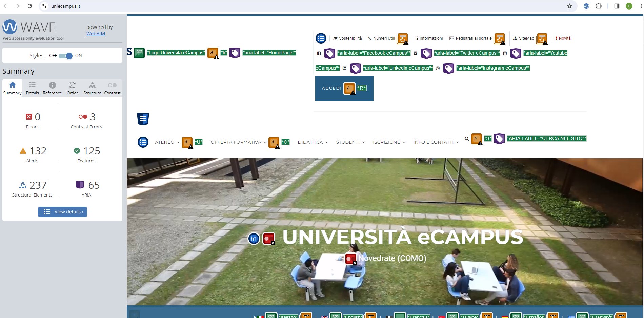Click accesskey alert icon on ACCEDI button
644x318 pixels.
coord(349,89)
